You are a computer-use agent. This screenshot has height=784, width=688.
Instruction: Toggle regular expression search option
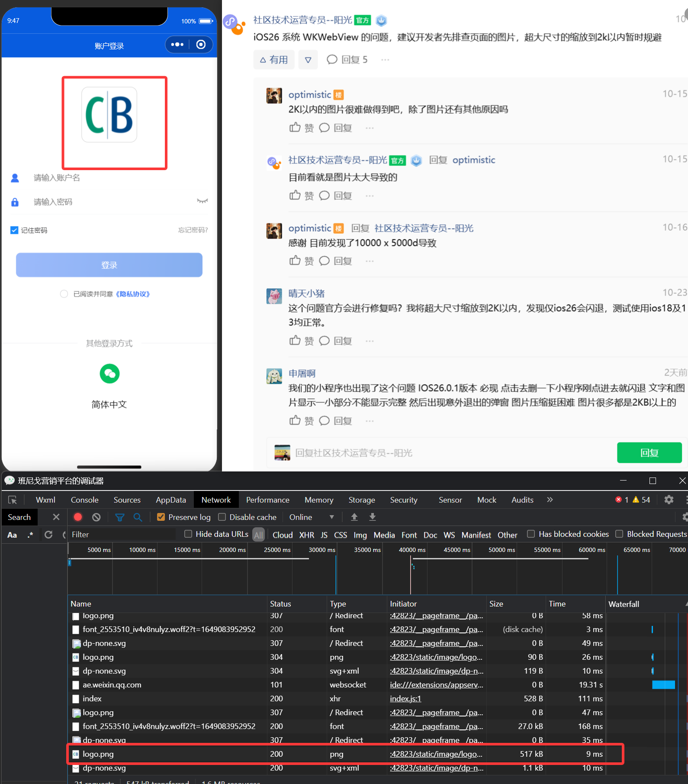pyautogui.click(x=30, y=535)
